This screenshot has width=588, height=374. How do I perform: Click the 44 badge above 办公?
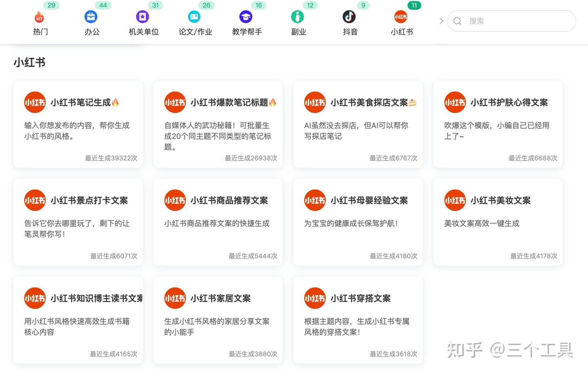pos(103,5)
